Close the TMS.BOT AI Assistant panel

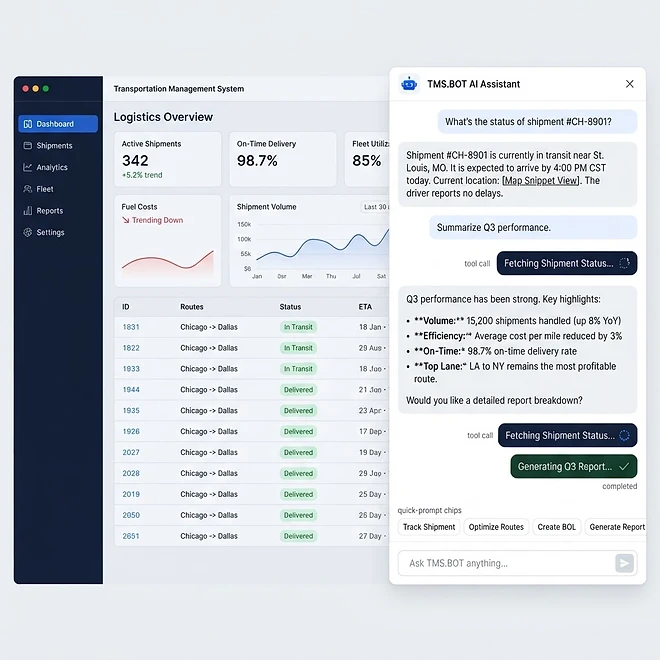(630, 84)
